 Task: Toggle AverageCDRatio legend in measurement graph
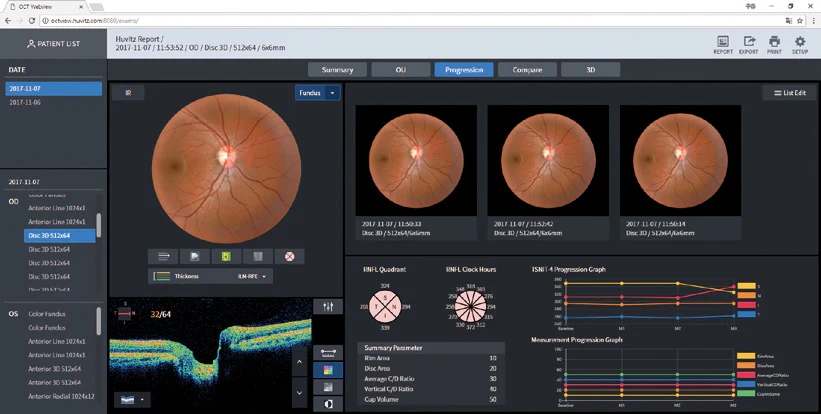(763, 375)
